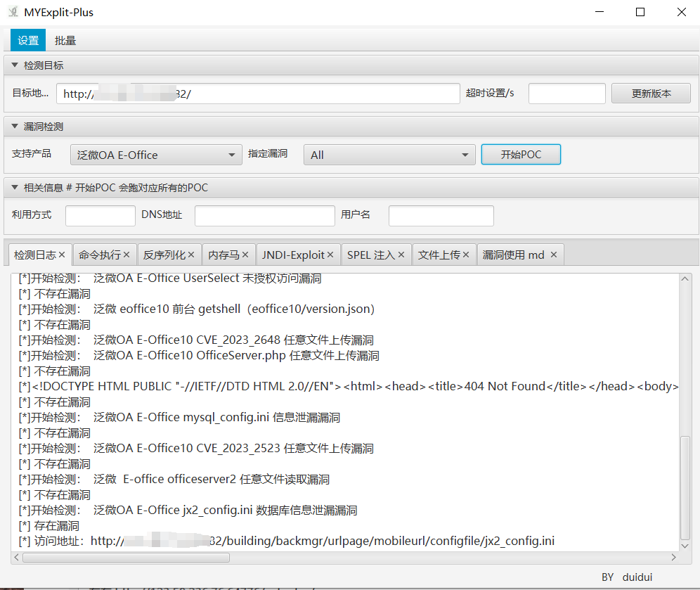Focus the 目标地址 URL field
Screen dimensions: 700x590
tap(258, 94)
